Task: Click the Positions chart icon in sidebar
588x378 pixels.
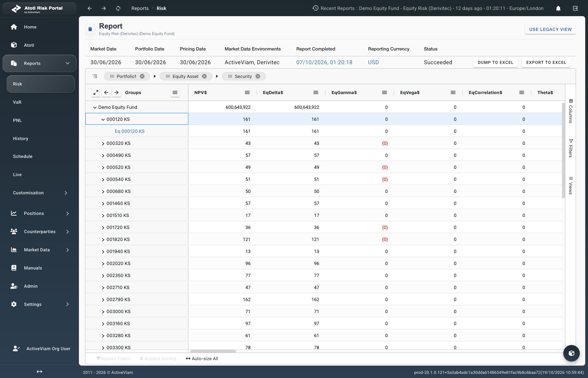Action: pos(14,213)
